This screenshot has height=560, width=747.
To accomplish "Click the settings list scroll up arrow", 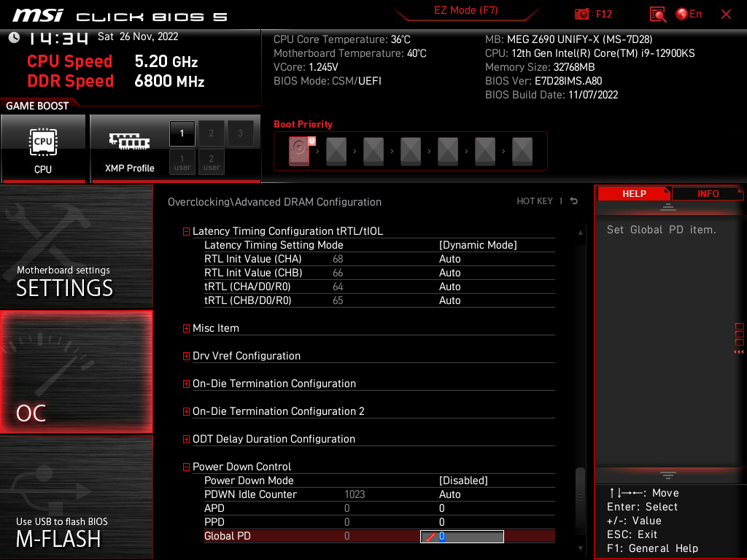I will click(x=580, y=233).
